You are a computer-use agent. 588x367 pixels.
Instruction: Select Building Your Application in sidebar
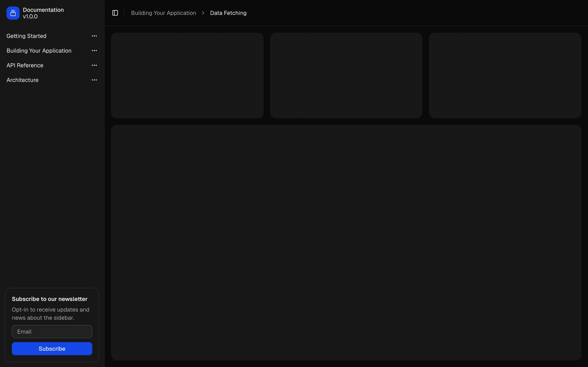click(39, 51)
